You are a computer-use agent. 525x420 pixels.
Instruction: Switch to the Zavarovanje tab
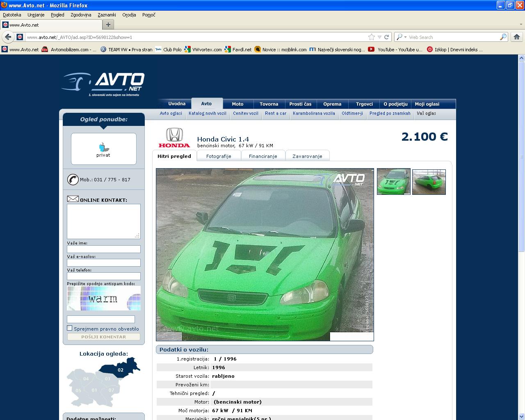coord(307,156)
